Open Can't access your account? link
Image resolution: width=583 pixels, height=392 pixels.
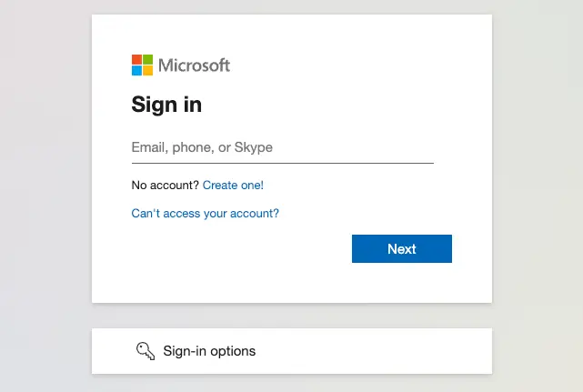coord(205,214)
